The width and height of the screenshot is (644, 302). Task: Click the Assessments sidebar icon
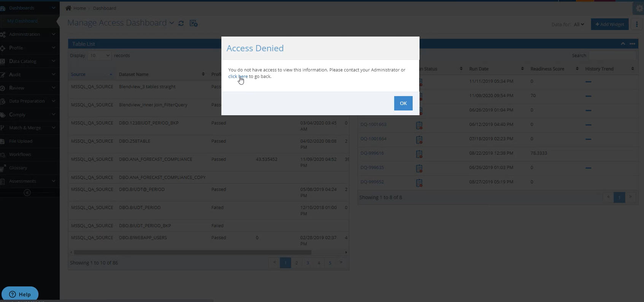coord(3,181)
